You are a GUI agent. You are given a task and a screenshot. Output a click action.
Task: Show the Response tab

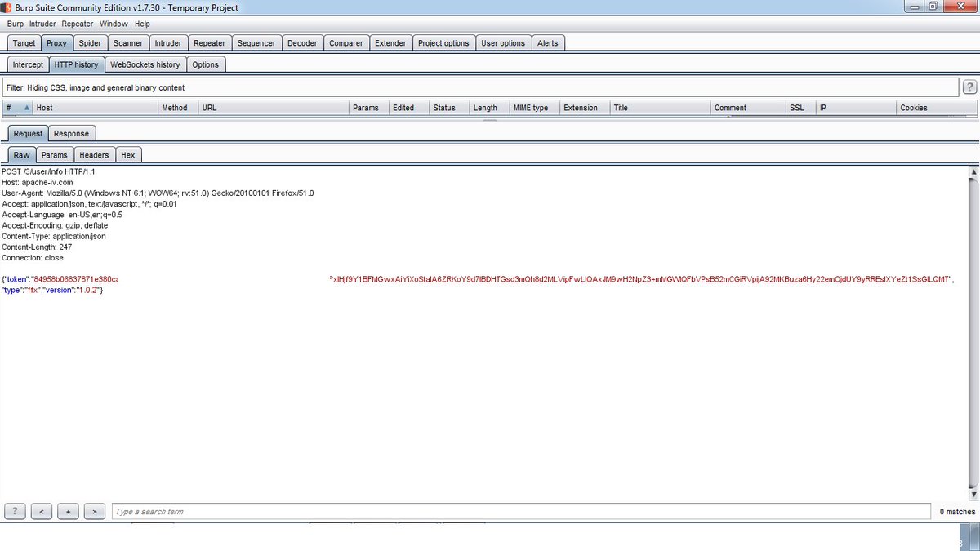(72, 133)
